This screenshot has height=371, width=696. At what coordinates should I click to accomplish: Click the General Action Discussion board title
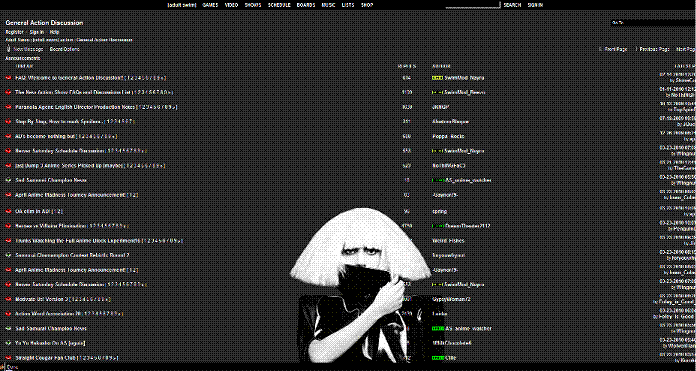click(x=44, y=23)
